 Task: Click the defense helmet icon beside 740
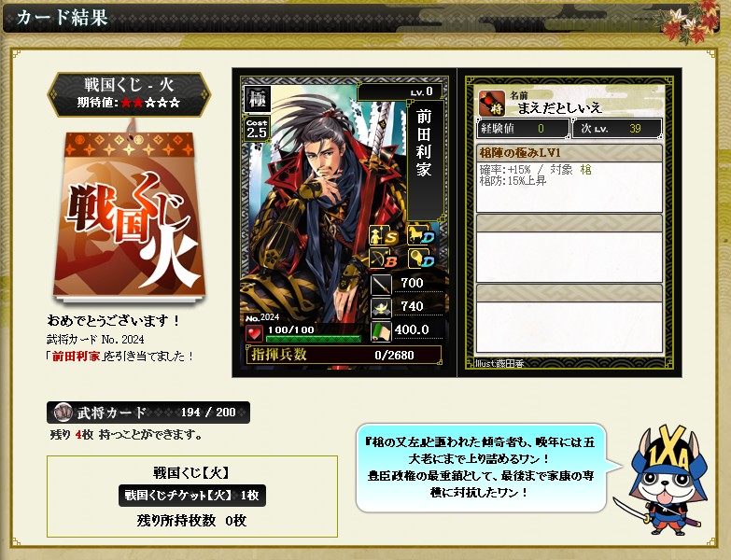(x=381, y=308)
